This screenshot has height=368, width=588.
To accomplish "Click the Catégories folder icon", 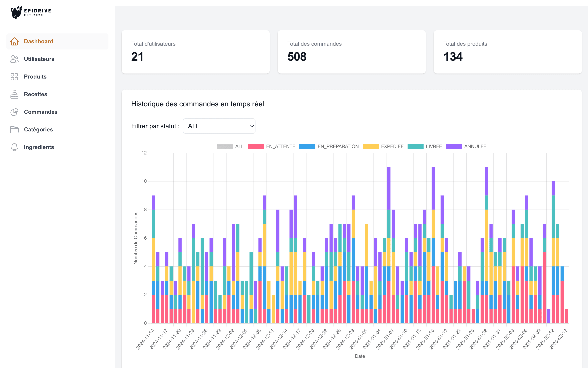I will [14, 129].
